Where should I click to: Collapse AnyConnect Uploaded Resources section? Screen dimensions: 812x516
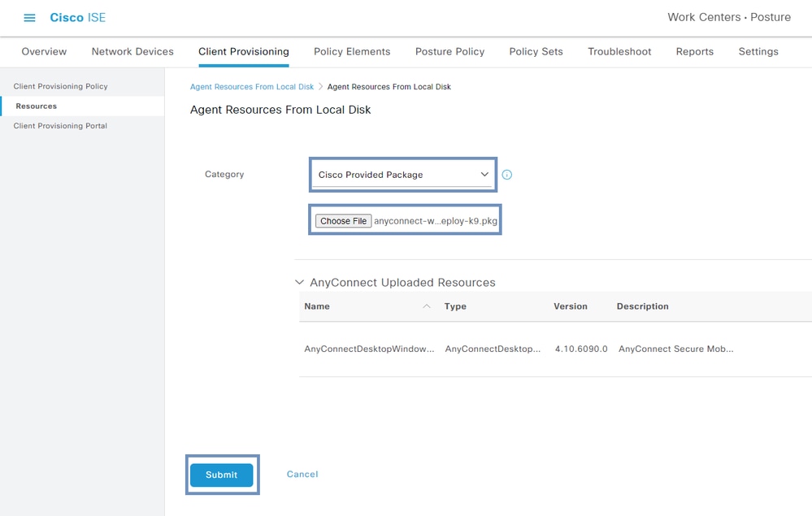coord(299,282)
